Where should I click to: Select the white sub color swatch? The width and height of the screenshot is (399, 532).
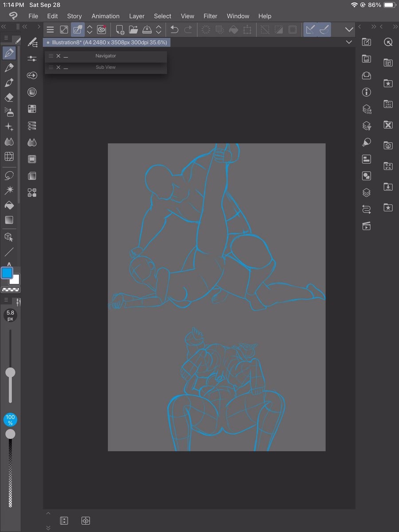click(15, 279)
